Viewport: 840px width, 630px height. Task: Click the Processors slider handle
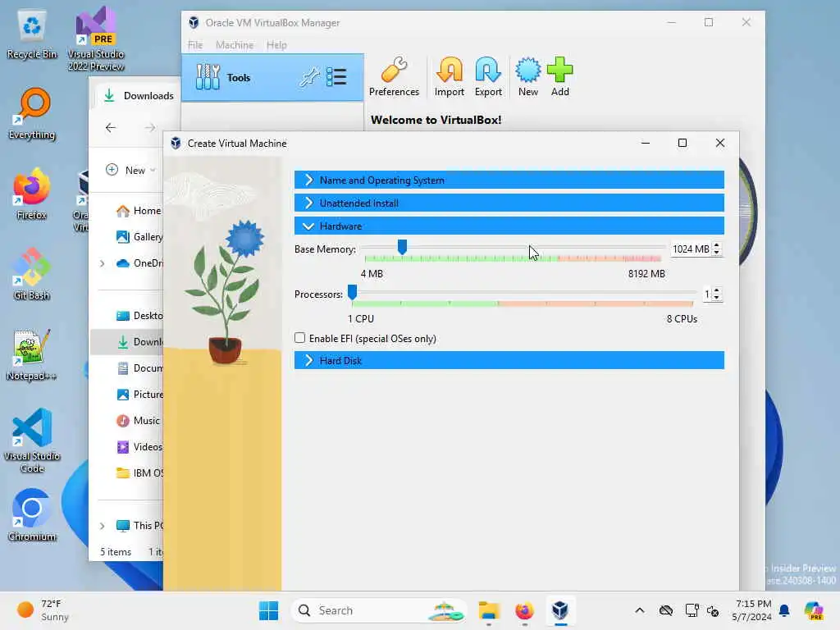(352, 292)
